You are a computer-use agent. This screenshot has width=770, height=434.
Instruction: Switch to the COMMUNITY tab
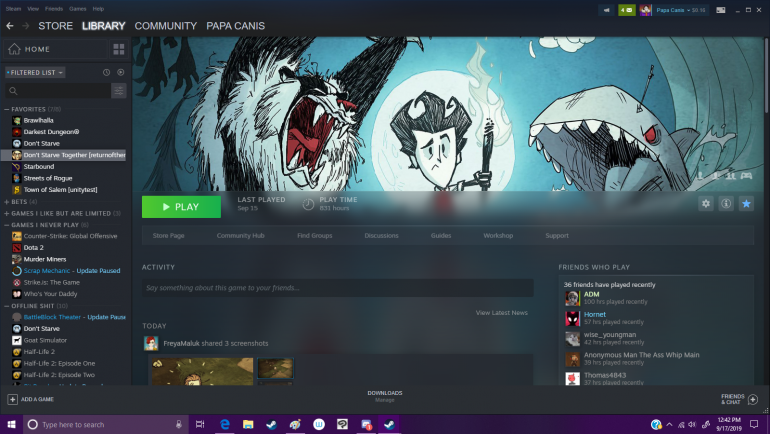[165, 26]
